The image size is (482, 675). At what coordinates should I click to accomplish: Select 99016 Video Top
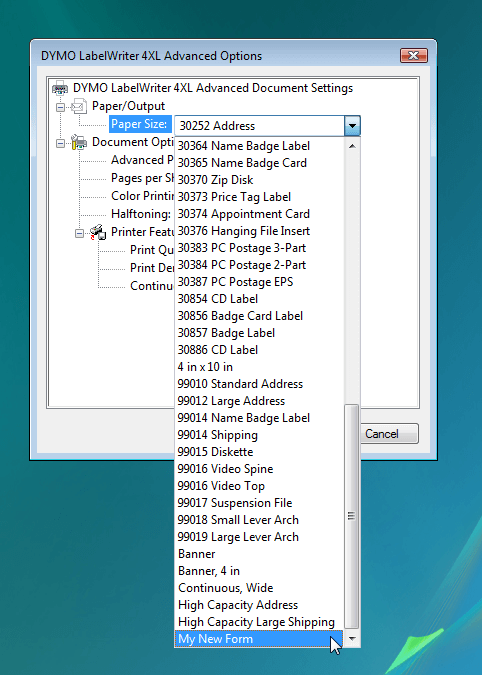click(x=259, y=486)
